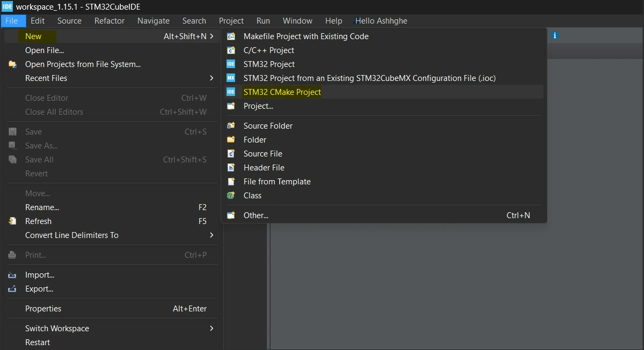The image size is (644, 350).
Task: Open the Project menu in the menu bar
Action: (x=231, y=21)
